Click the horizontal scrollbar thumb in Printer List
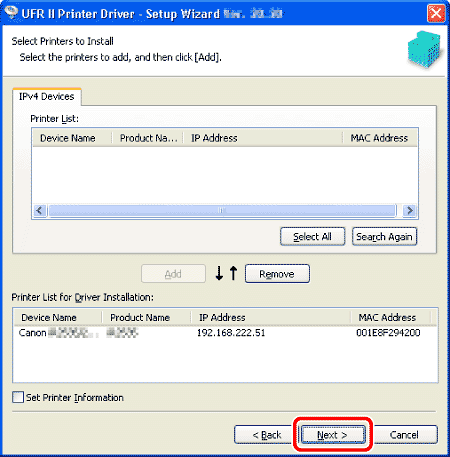Screen dimensions: 450x457 coord(222,210)
